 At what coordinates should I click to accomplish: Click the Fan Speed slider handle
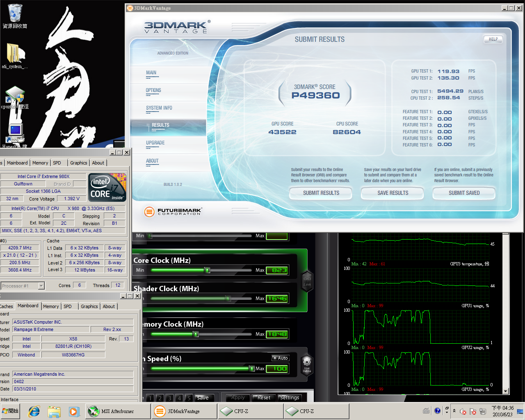coord(252,368)
